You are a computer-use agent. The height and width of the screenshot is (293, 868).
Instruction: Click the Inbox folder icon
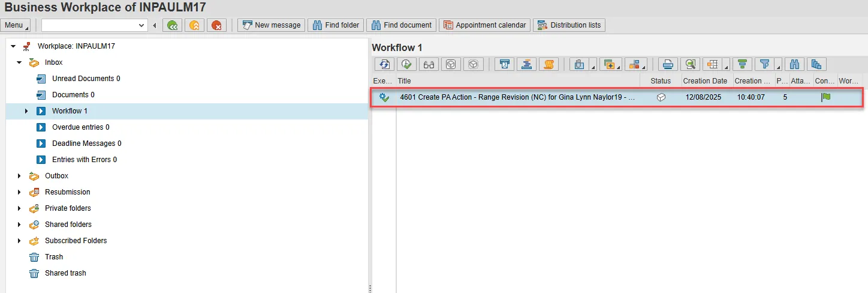point(34,62)
